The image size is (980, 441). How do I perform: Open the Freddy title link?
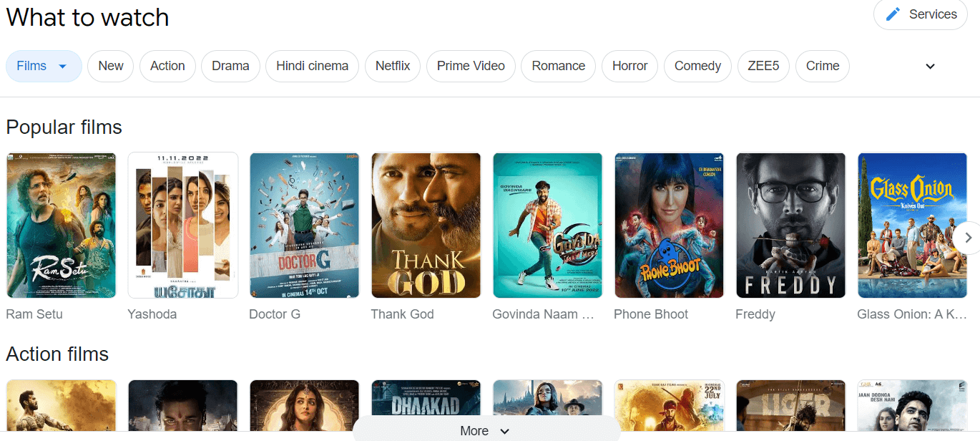(x=755, y=314)
